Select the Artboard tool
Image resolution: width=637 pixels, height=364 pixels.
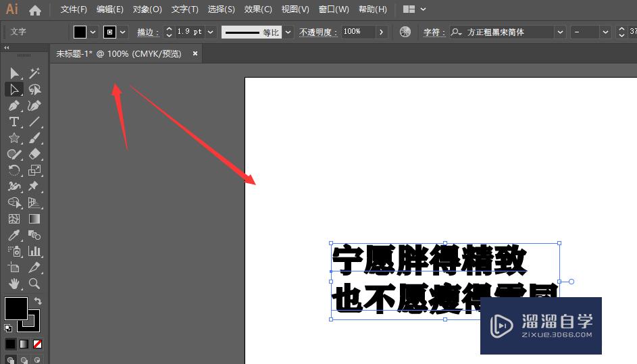14,267
